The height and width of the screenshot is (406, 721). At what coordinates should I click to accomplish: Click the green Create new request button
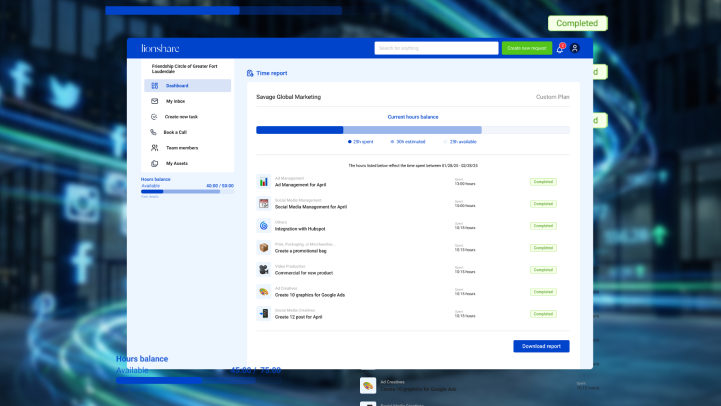pos(526,48)
